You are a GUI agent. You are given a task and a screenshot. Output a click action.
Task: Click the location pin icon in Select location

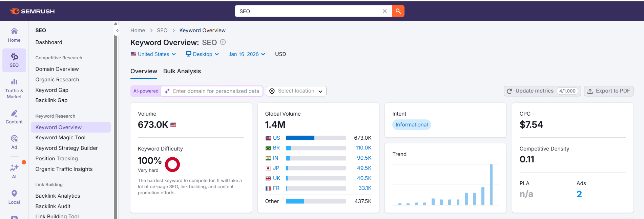click(x=272, y=91)
